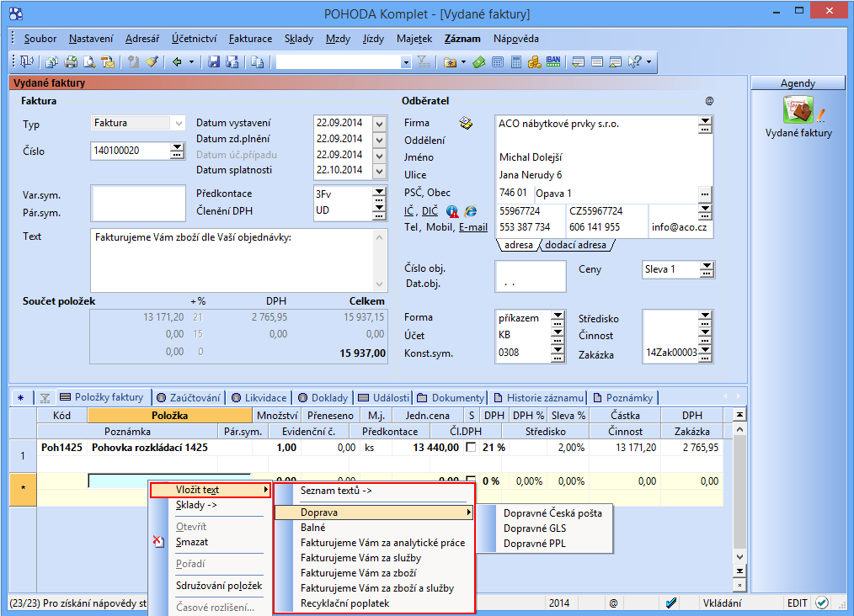Switch to the Historie záznamu tab

[538, 398]
